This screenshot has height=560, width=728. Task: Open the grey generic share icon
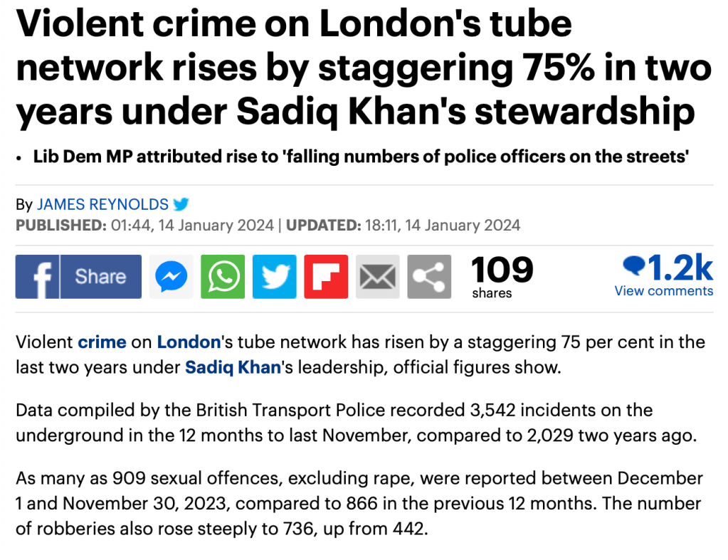click(x=429, y=276)
